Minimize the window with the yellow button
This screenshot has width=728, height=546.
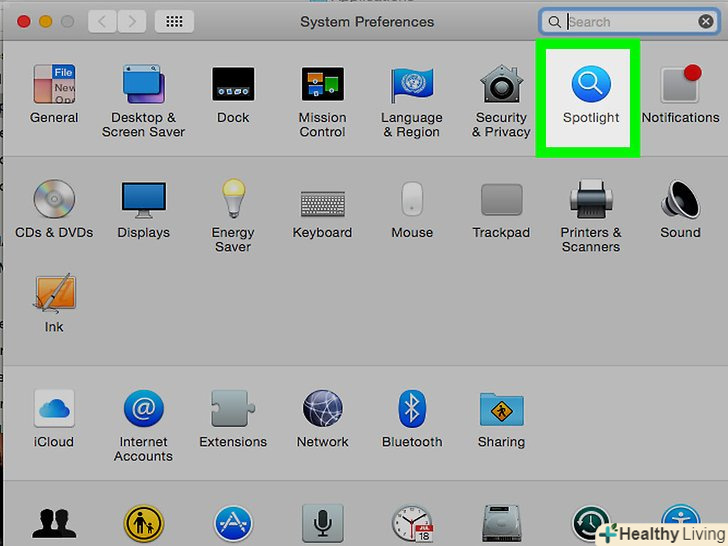pos(46,21)
